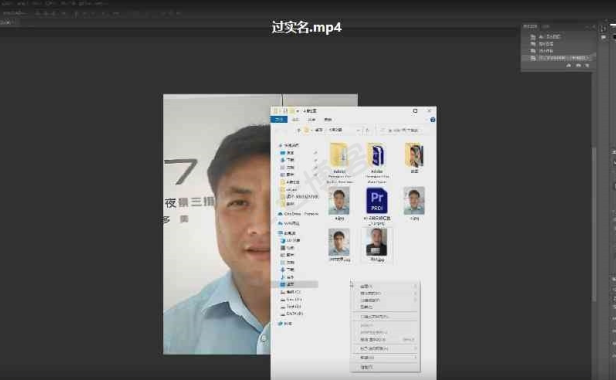This screenshot has height=380, width=616.
Task: Switch to Explorer's Share ribbon tab
Action: coord(312,119)
